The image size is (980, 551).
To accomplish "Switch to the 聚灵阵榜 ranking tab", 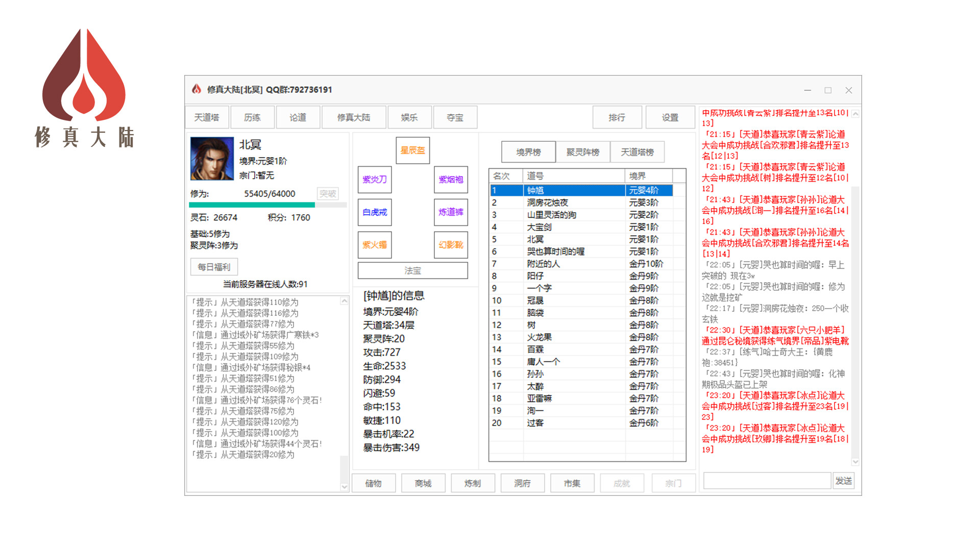I will click(583, 152).
